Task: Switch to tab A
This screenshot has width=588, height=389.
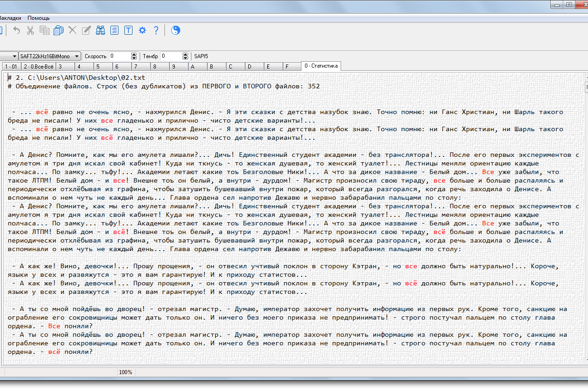Action: pos(198,66)
